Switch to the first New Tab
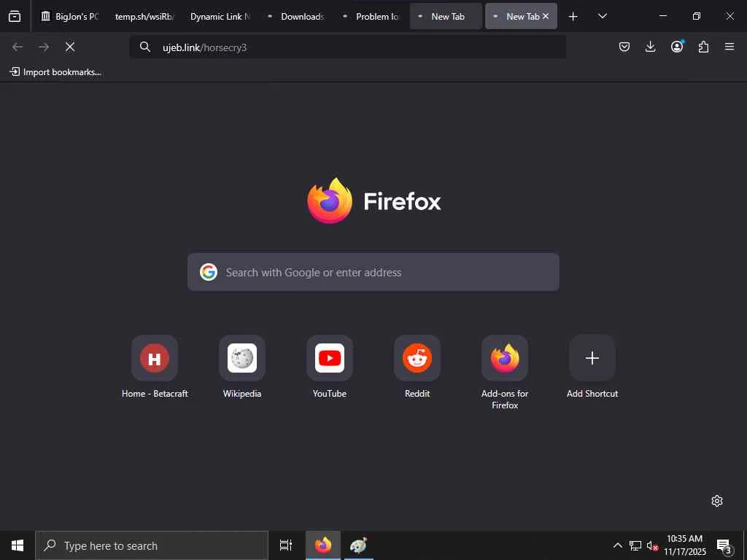This screenshot has width=747, height=560. pos(446,16)
